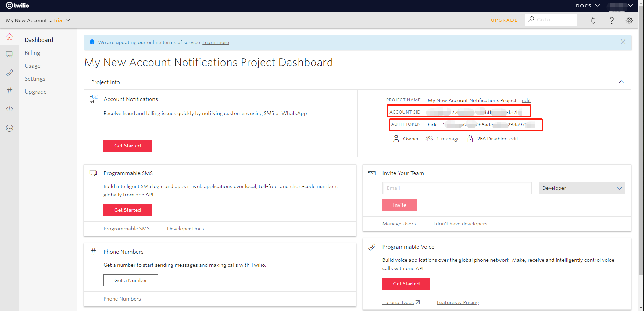Image resolution: width=644 pixels, height=311 pixels.
Task: Click the AUTH TOKEN value
Action: point(489,125)
